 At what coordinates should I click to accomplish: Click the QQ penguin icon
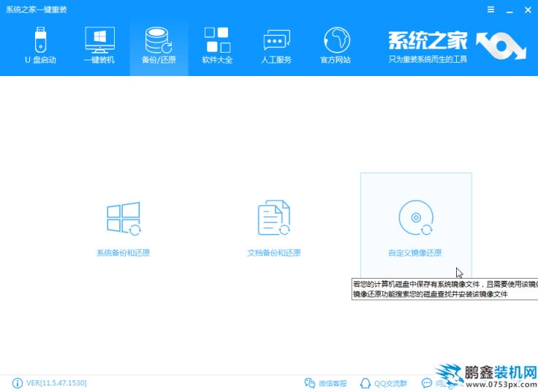(x=365, y=382)
